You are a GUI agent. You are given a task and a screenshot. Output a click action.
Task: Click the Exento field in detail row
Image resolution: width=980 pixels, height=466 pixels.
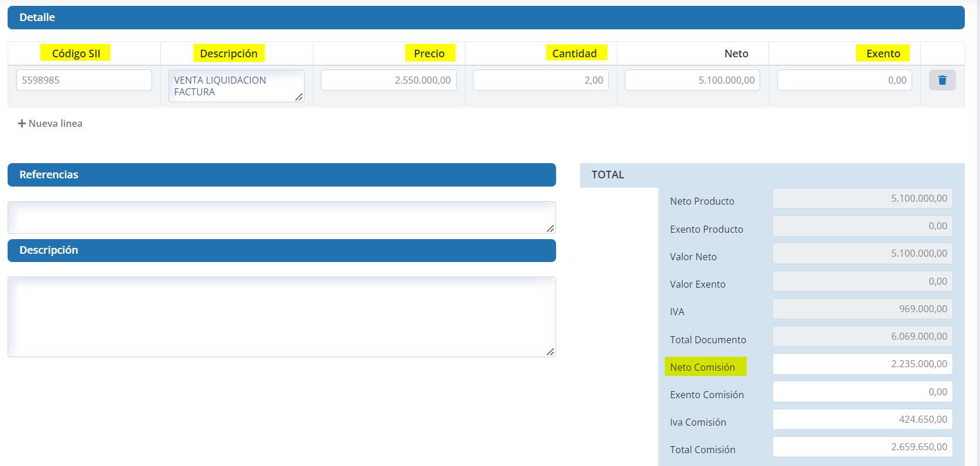pyautogui.click(x=844, y=80)
